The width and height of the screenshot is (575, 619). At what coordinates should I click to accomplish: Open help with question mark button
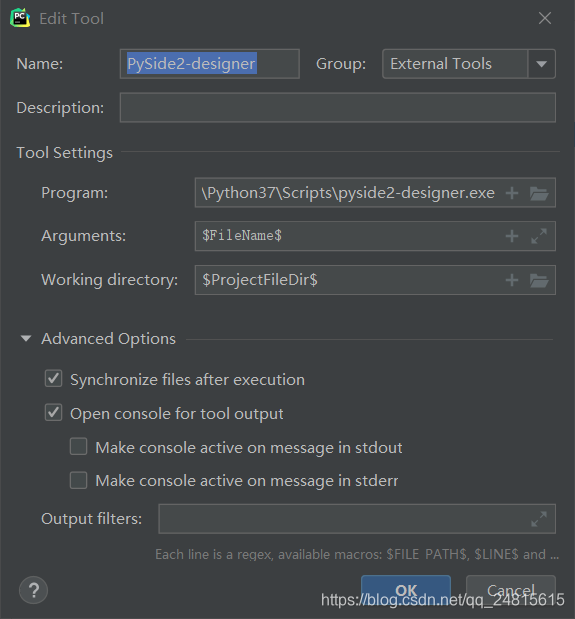pyautogui.click(x=34, y=590)
